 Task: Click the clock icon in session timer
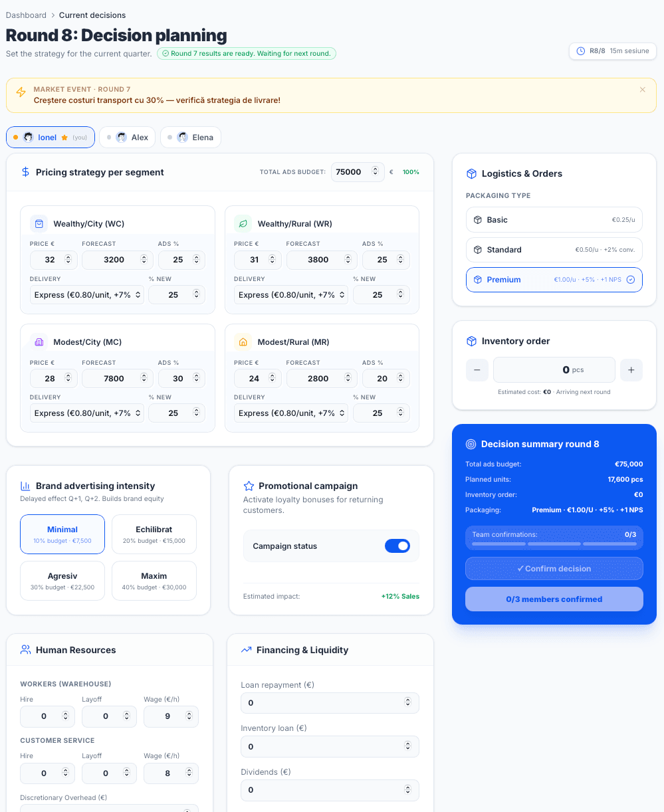coord(581,51)
